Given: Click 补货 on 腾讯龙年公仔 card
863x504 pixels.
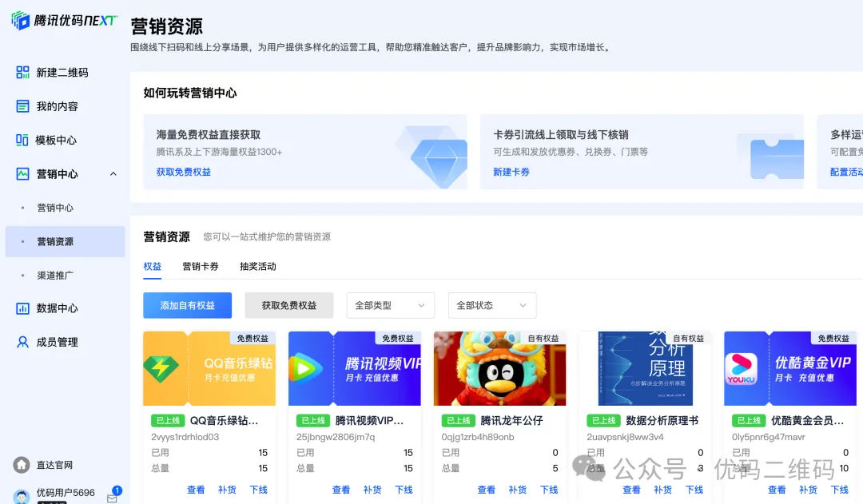Looking at the screenshot, I should click(x=517, y=490).
